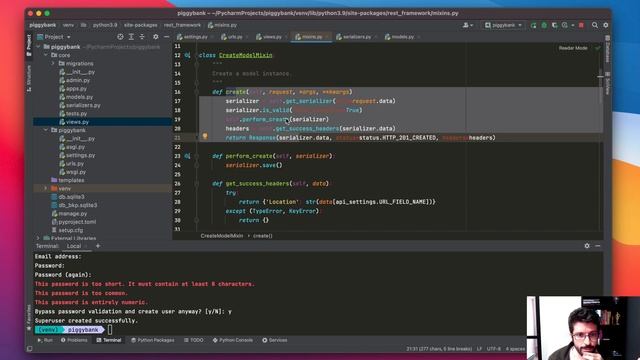640x360 pixels.
Task: Open the Database side tool window
Action: (607, 50)
